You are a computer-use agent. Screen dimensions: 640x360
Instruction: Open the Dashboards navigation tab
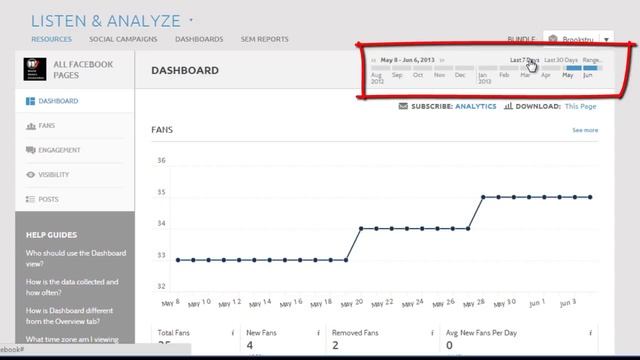point(199,39)
